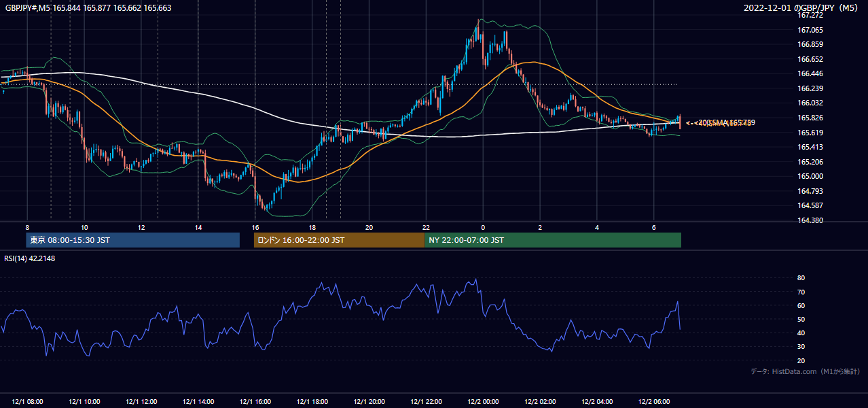The width and height of the screenshot is (868, 408).
Task: Click price scale value 166.859
Action: coord(810,44)
